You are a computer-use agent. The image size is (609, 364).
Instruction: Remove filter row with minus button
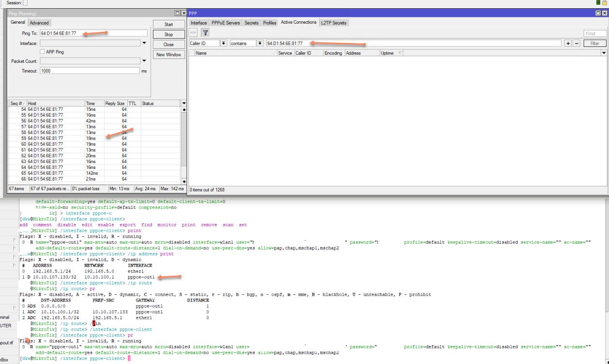click(x=576, y=44)
